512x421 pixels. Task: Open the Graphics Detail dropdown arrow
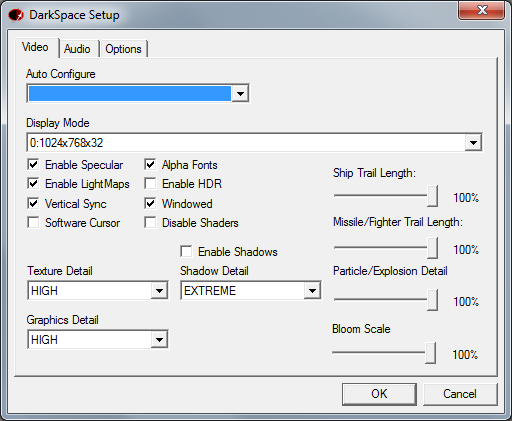159,340
